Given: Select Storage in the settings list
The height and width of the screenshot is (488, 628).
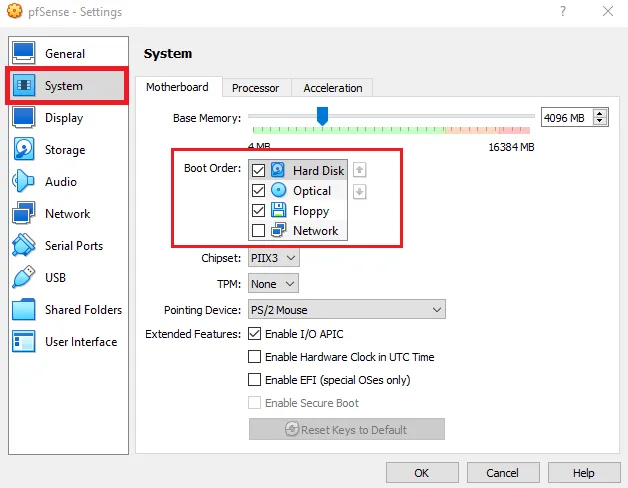Looking at the screenshot, I should click(68, 149).
